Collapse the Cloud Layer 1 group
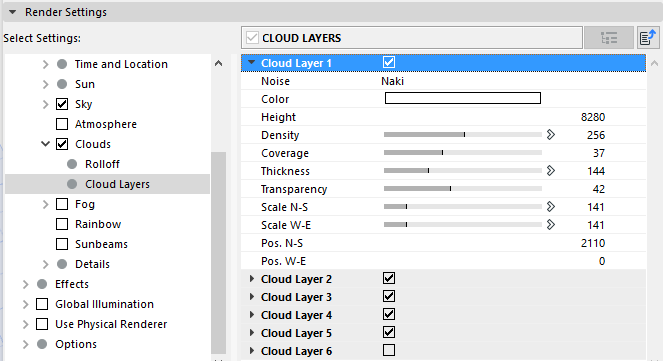This screenshot has height=361, width=663. click(x=252, y=63)
